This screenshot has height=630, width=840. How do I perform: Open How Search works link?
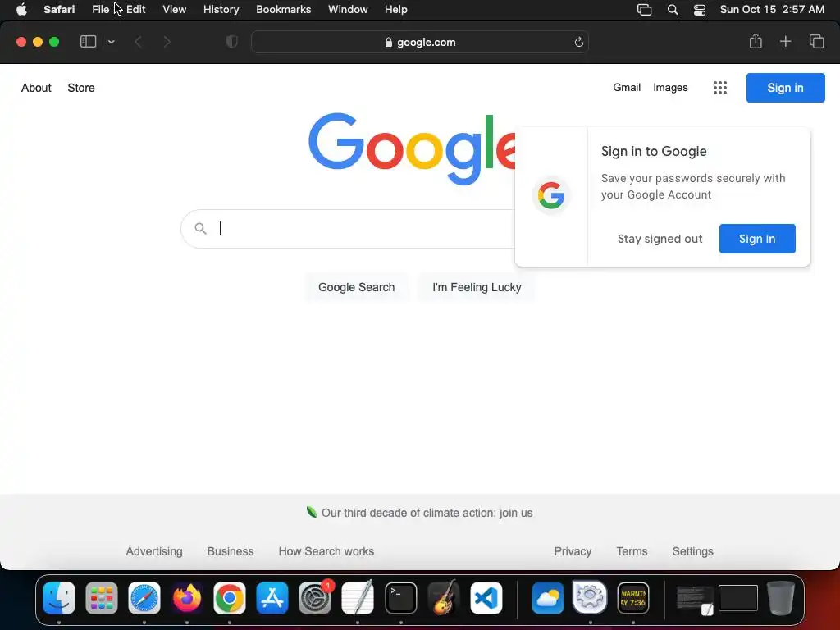pyautogui.click(x=326, y=551)
